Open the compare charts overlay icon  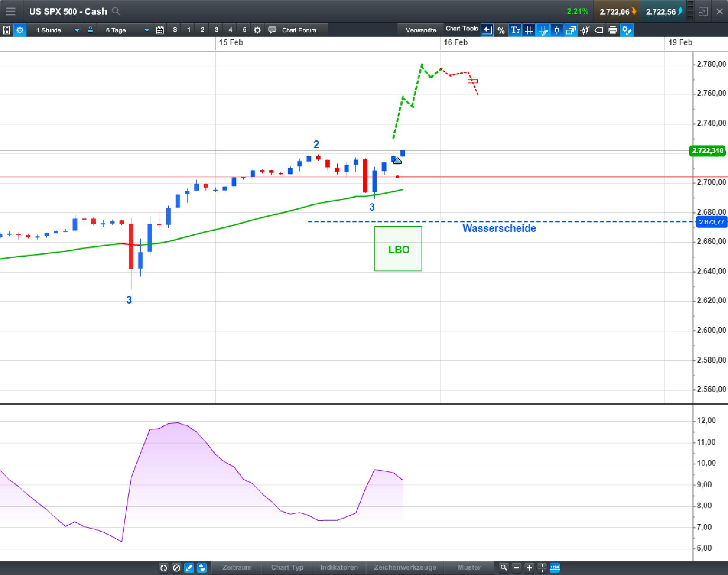571,30
